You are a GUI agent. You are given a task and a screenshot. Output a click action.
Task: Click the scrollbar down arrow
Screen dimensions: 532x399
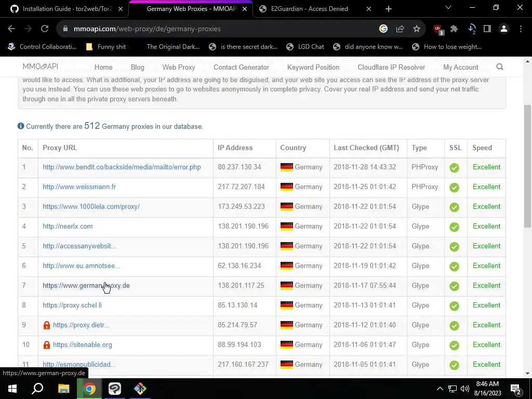[527, 374]
